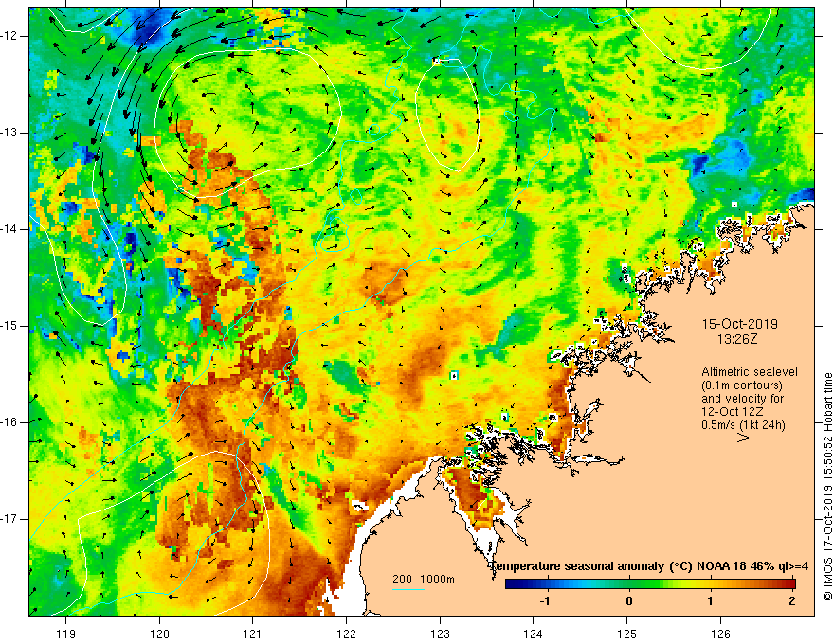Click latitude axis label -15

(10, 326)
